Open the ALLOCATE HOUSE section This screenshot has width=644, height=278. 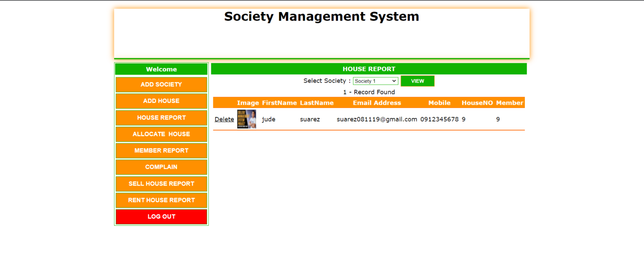[x=161, y=134]
